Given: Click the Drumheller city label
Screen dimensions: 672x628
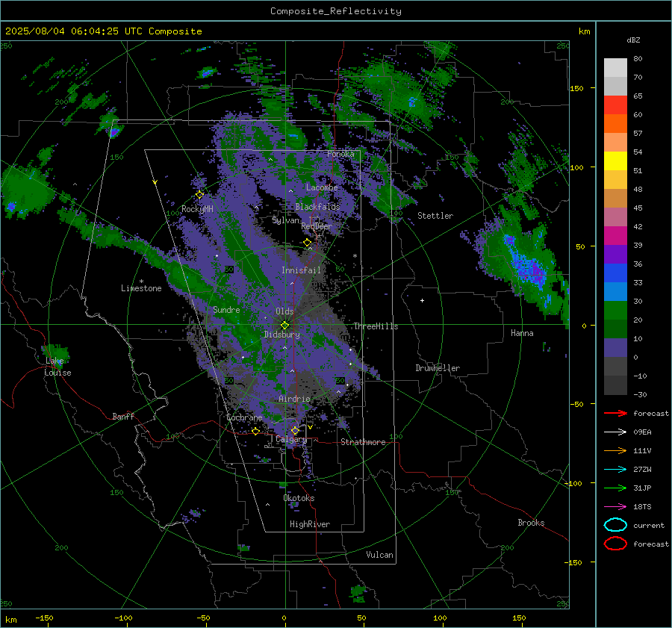Looking at the screenshot, I should point(438,368).
